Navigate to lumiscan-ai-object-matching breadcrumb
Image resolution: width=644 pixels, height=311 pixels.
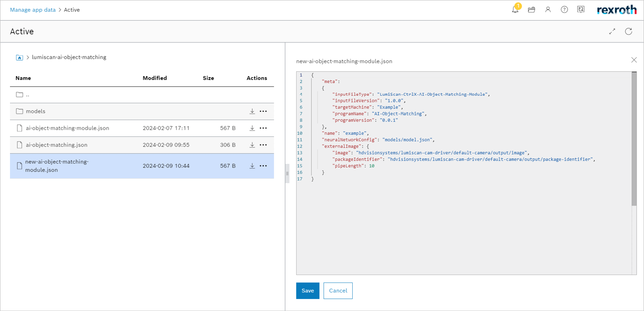69,57
